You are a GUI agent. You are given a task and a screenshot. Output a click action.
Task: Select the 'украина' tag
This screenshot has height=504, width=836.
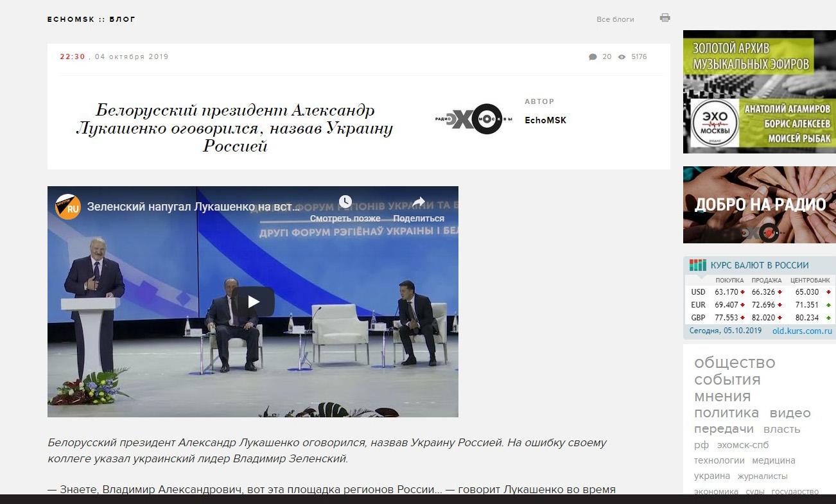711,476
